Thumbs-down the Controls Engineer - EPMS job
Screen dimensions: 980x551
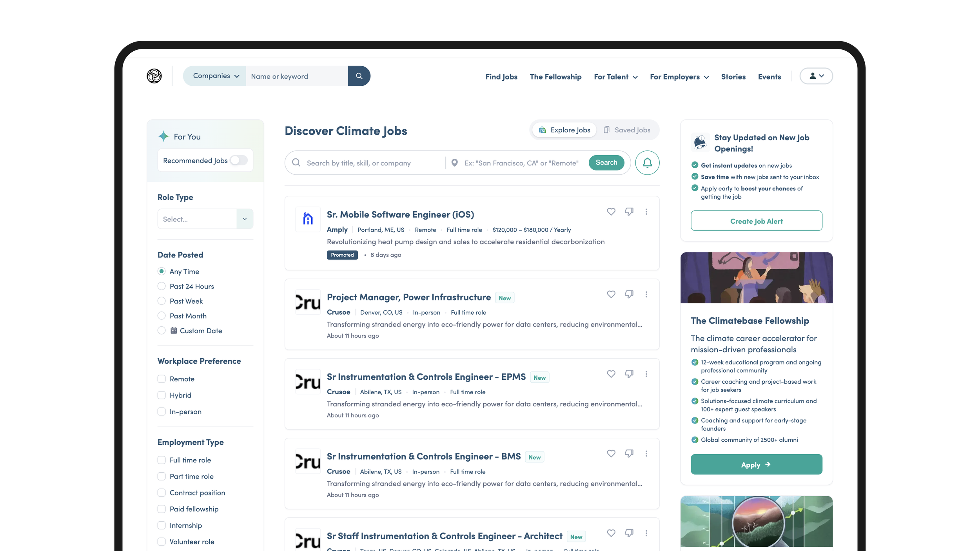(629, 374)
